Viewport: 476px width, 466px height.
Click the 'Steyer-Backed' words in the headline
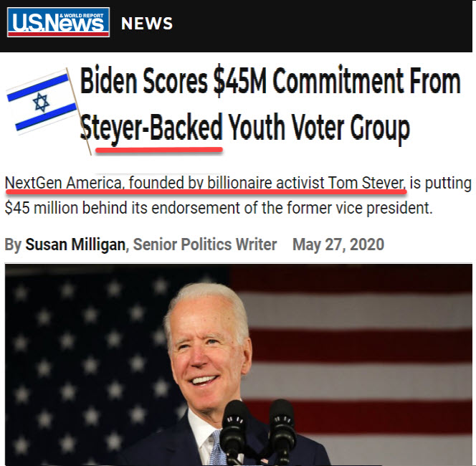[x=151, y=127]
